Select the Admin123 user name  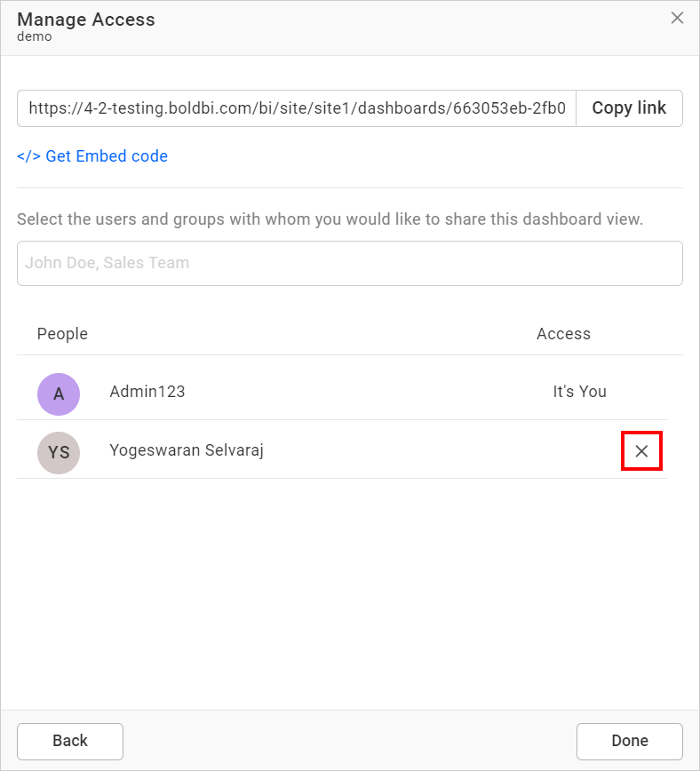tap(147, 392)
